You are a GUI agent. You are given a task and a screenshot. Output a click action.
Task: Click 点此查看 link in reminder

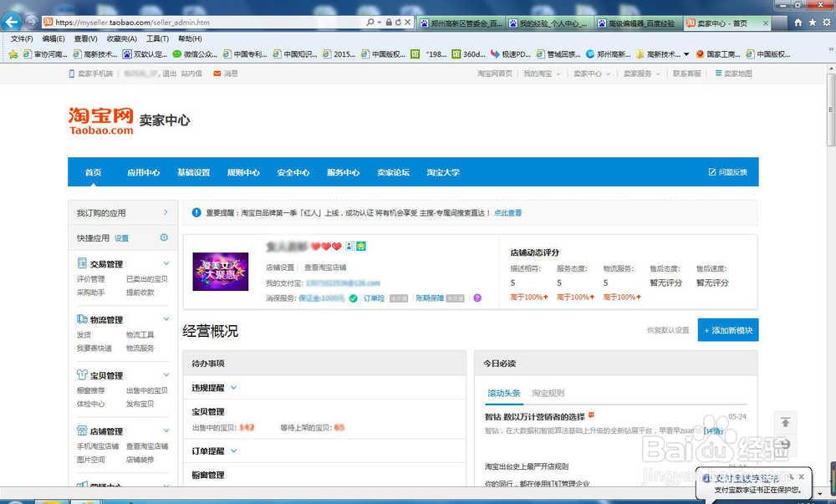click(x=507, y=212)
